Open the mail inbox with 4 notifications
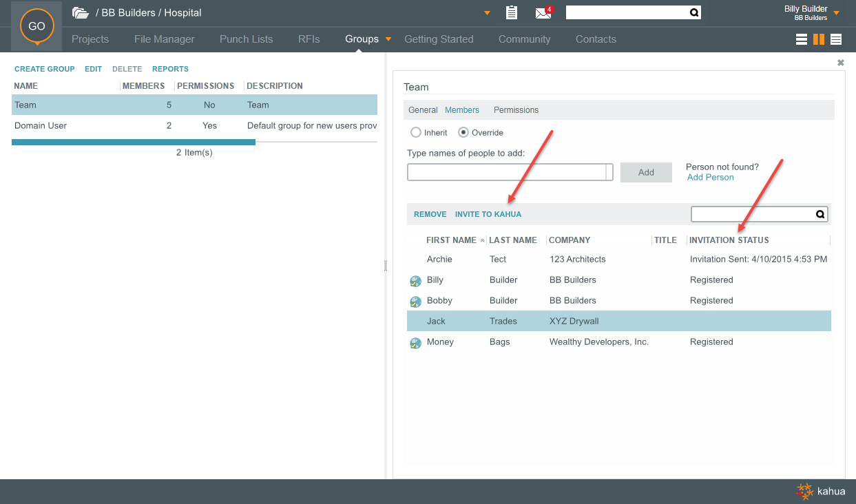The height and width of the screenshot is (504, 856). coord(543,12)
